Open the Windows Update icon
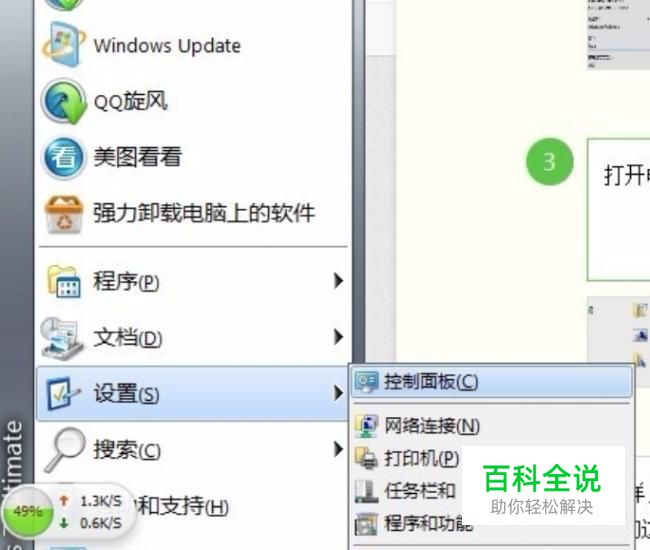650x550 pixels. coord(64,45)
